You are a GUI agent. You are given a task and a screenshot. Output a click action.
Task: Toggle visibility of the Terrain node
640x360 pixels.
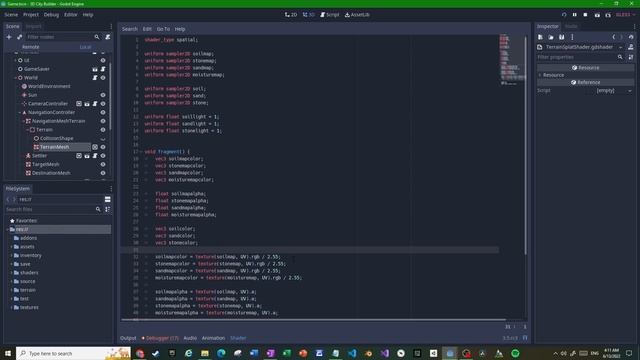coord(103,130)
